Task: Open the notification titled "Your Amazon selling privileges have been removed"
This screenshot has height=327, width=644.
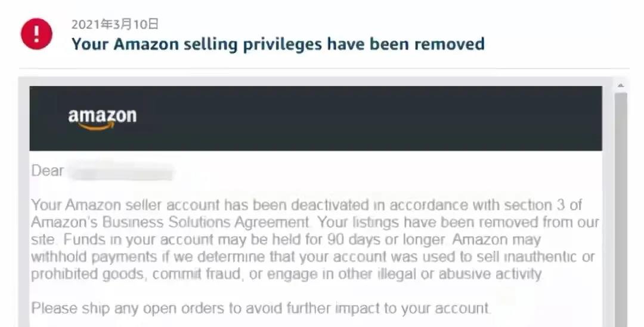Action: click(x=277, y=44)
